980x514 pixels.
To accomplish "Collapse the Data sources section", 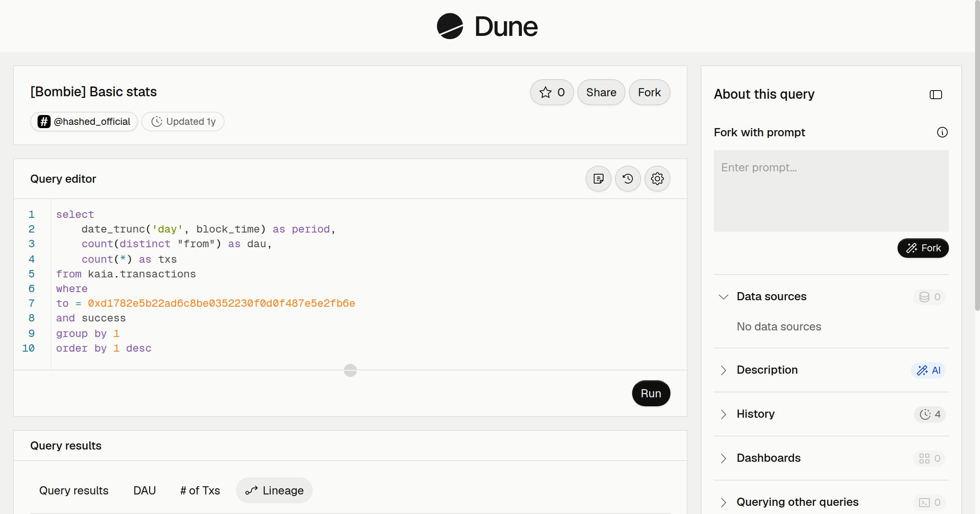I will coord(723,297).
